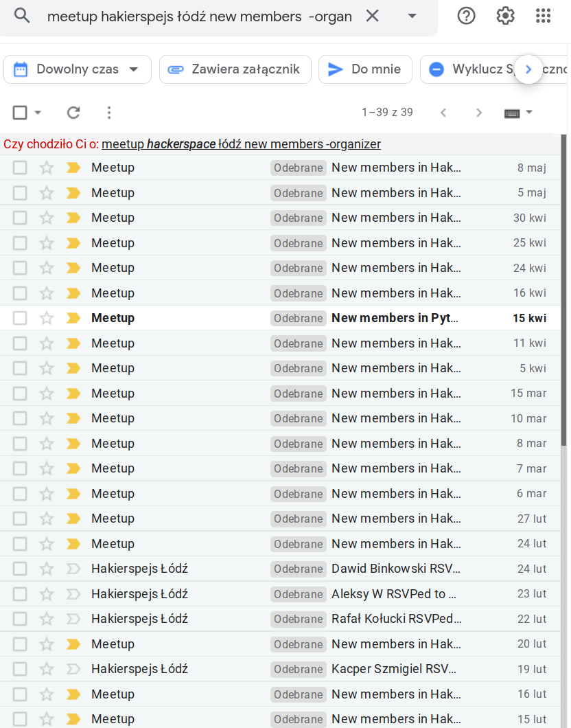The image size is (571, 728).
Task: Select checkbox of unread 15 kwi email
Action: [20, 318]
